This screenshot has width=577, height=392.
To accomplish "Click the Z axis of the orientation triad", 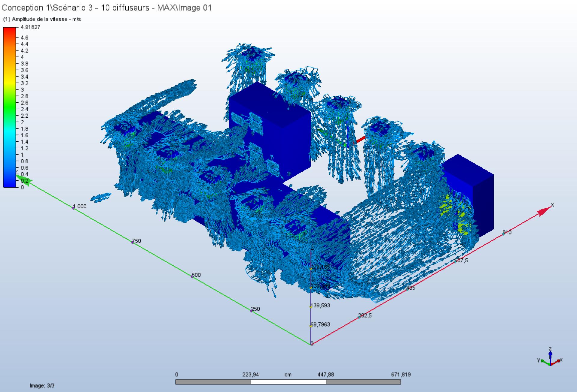I will pos(550,357).
